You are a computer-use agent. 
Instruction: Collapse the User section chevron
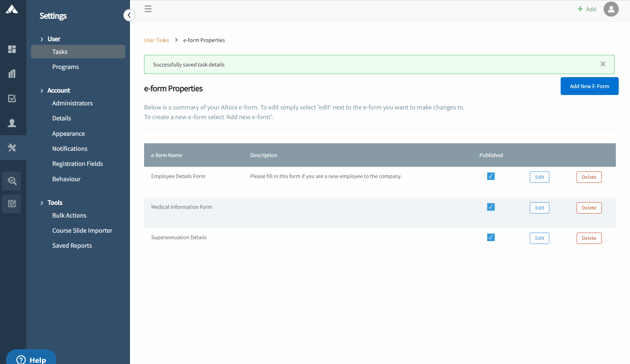[42, 39]
